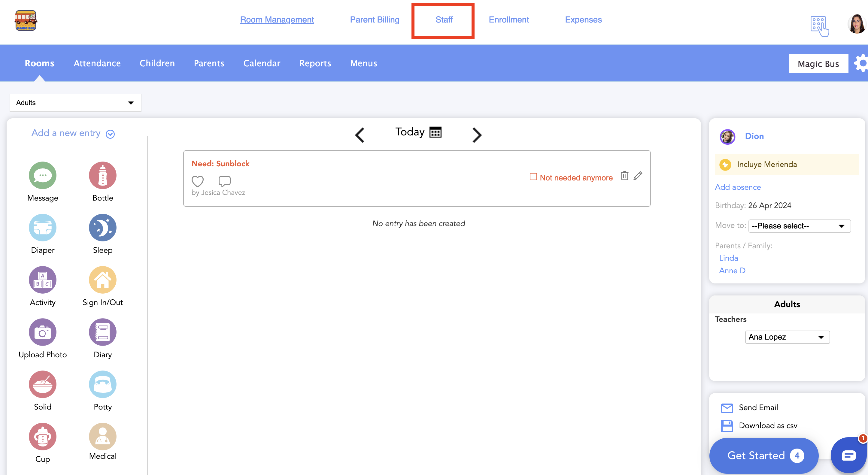The image size is (868, 475).
Task: Add a Bottle entry
Action: click(102, 175)
